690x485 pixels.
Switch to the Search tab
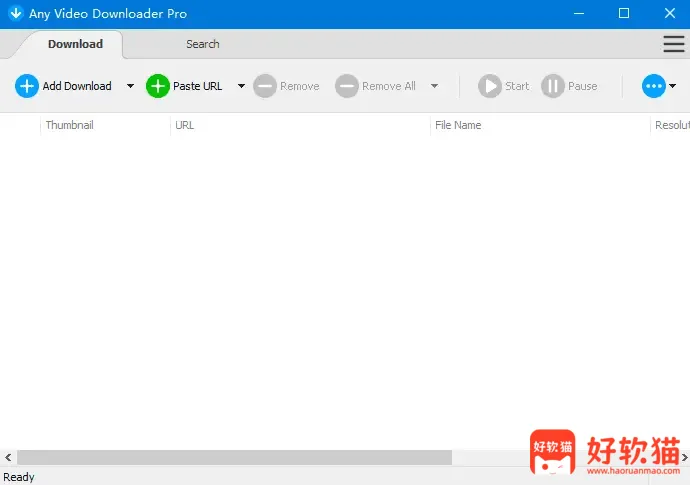point(202,44)
